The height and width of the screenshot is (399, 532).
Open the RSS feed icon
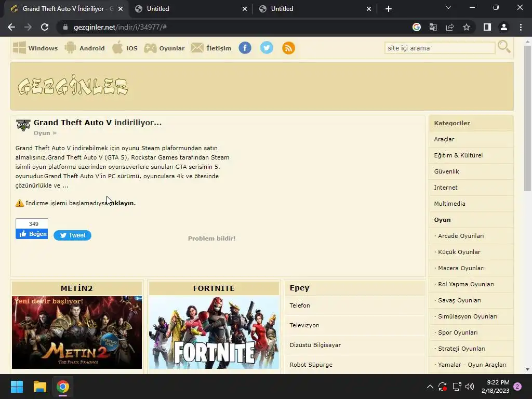(x=288, y=48)
